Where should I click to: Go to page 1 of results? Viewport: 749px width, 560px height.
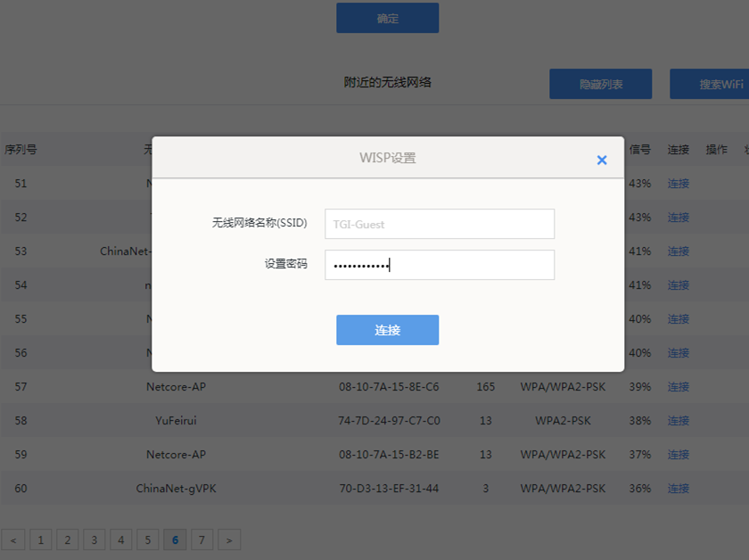pos(40,539)
